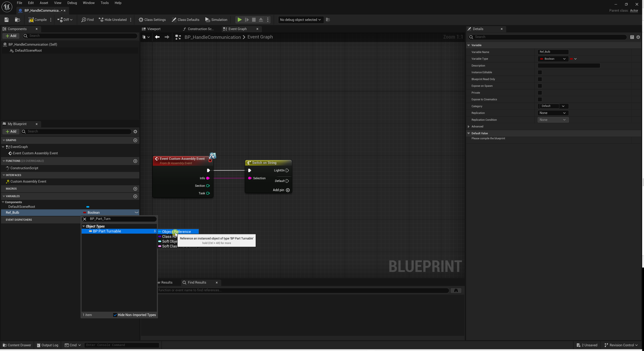Open the debug object selector dropdown
The image size is (644, 351).
pos(300,20)
